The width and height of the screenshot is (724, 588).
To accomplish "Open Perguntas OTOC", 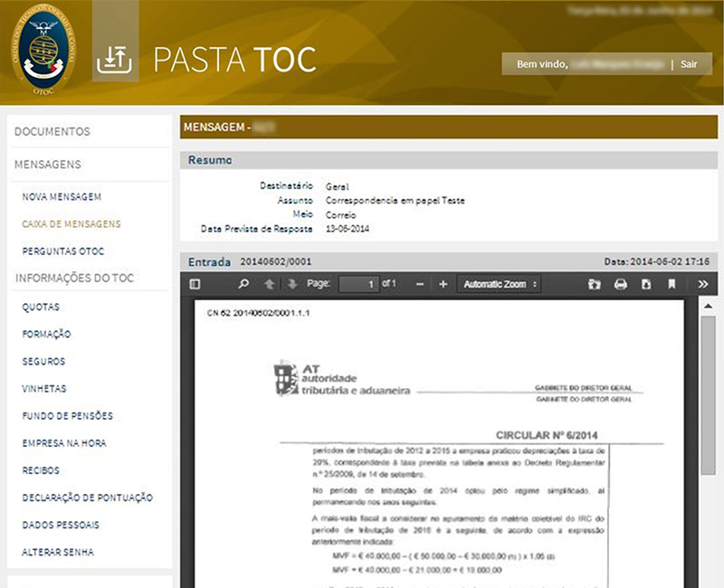I will pyautogui.click(x=63, y=251).
